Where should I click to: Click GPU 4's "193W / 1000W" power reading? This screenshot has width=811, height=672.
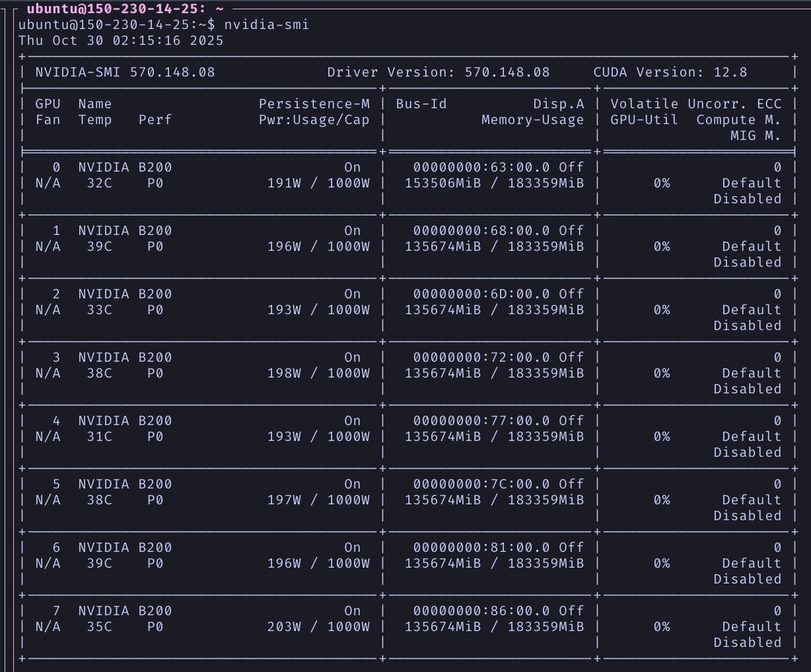pyautogui.click(x=318, y=436)
